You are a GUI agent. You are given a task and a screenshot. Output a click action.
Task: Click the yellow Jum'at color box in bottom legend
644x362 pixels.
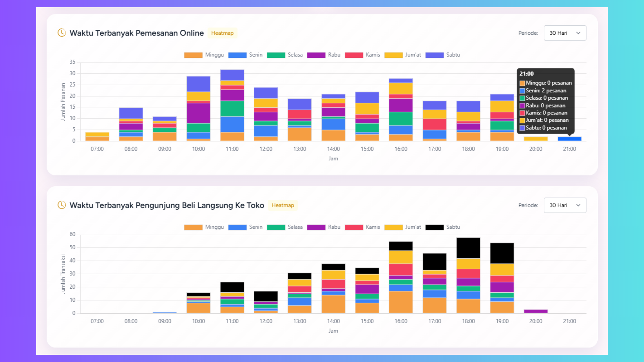(393, 227)
